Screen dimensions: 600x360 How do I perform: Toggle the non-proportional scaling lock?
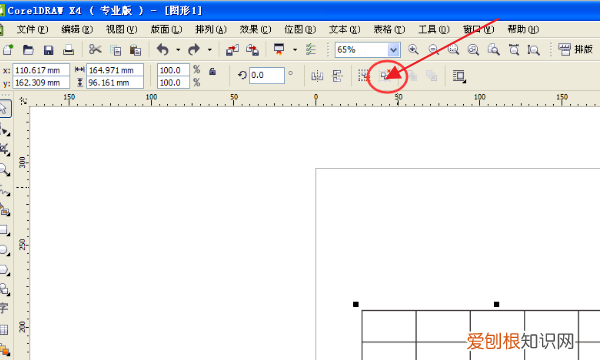point(213,72)
